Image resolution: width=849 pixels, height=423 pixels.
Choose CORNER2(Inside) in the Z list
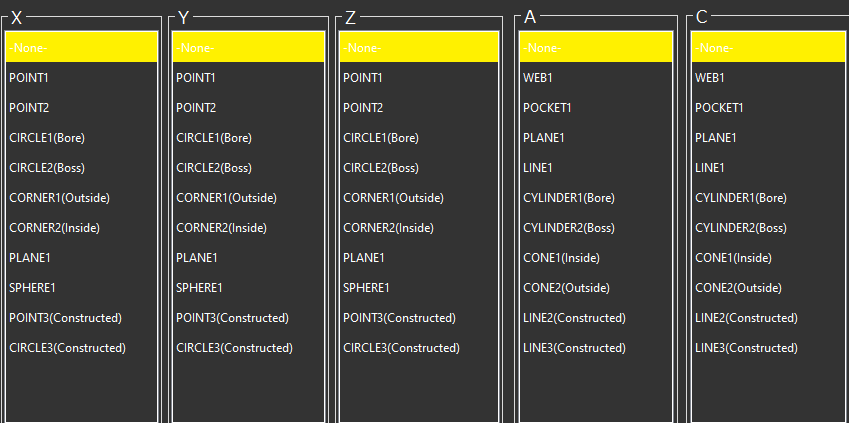click(388, 228)
